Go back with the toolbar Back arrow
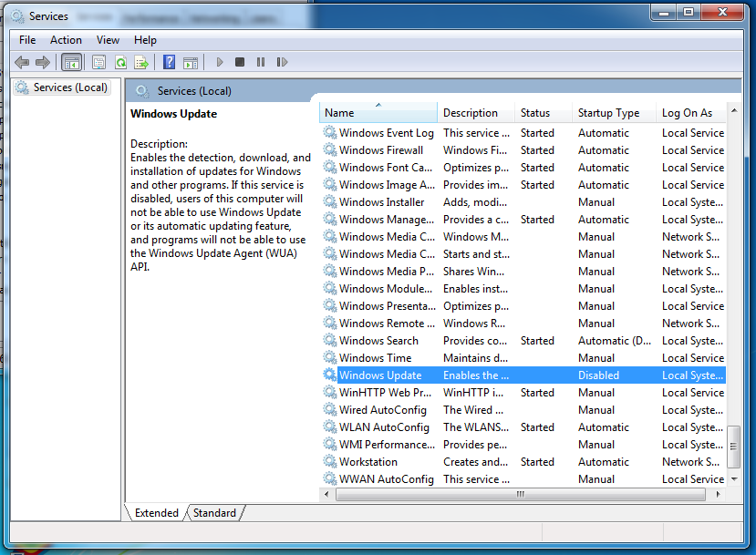Viewport: 756px width, 555px height. tap(22, 62)
